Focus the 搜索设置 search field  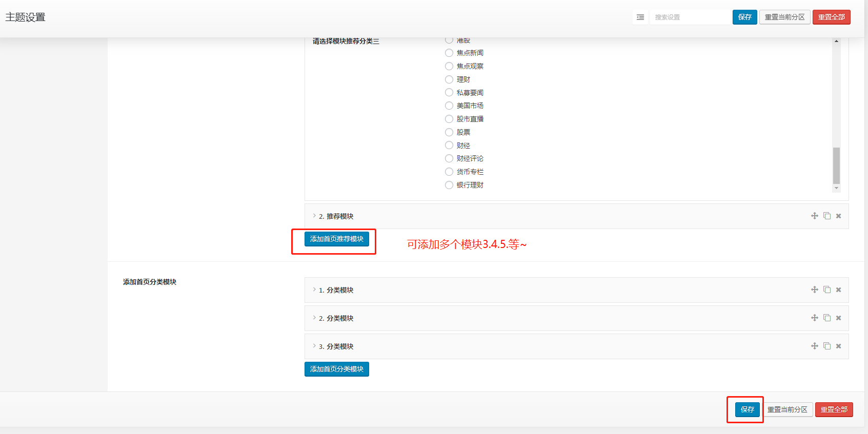[690, 17]
